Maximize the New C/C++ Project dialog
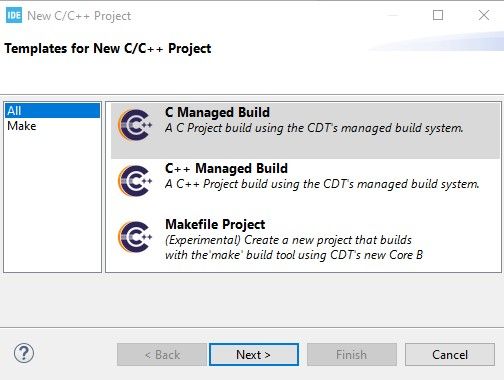 coord(438,15)
